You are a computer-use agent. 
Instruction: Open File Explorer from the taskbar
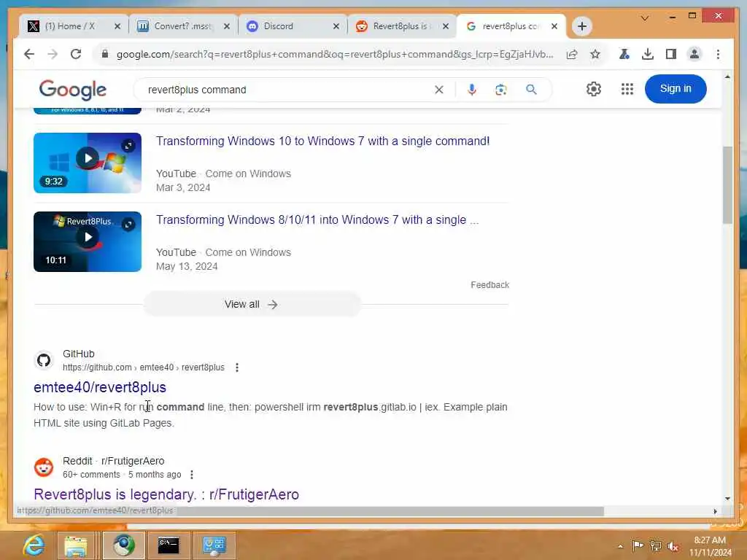click(76, 545)
